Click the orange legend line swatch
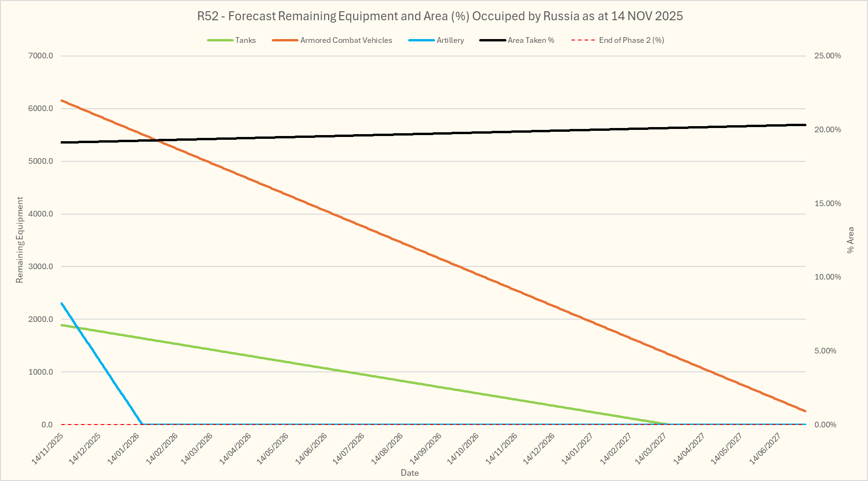The image size is (868, 481). click(x=285, y=40)
